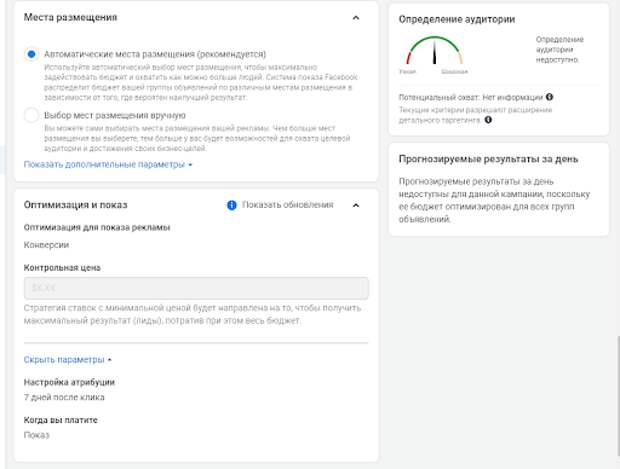Click the Оптимизация и показ header title
This screenshot has height=469, width=620.
[x=76, y=205]
